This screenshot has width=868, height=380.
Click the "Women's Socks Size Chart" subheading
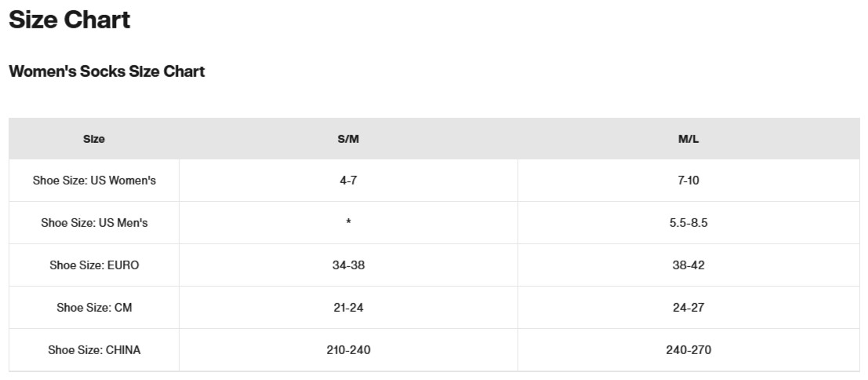click(107, 71)
